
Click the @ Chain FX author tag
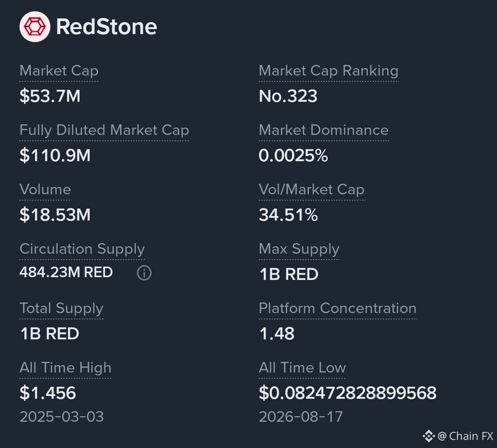pyautogui.click(x=465, y=436)
